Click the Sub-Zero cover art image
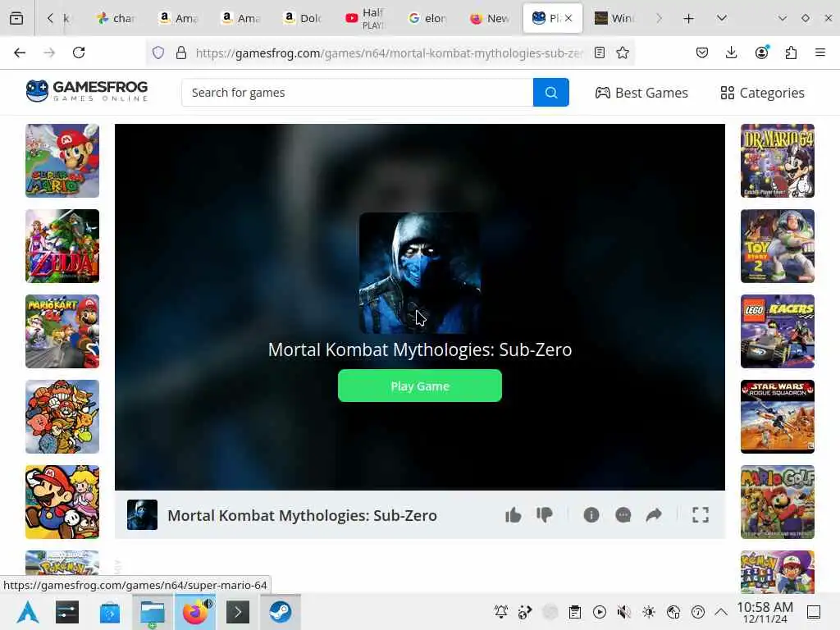The height and width of the screenshot is (630, 840). click(x=420, y=273)
